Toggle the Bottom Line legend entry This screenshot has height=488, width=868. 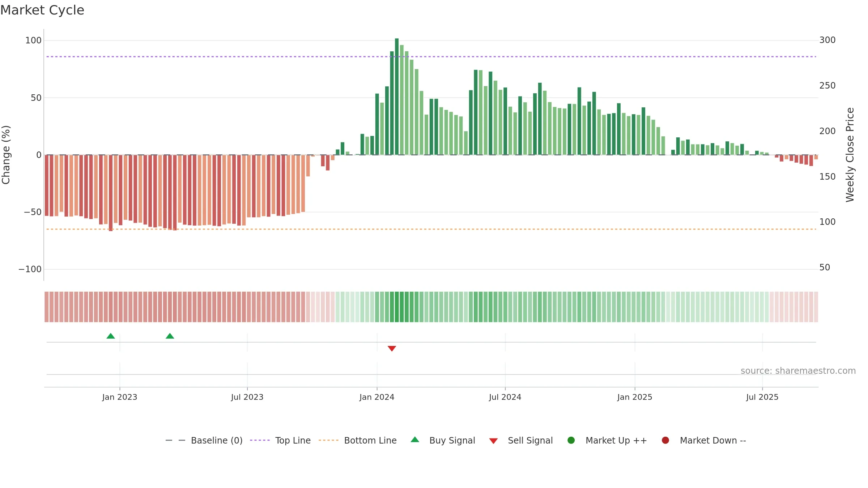coord(358,440)
